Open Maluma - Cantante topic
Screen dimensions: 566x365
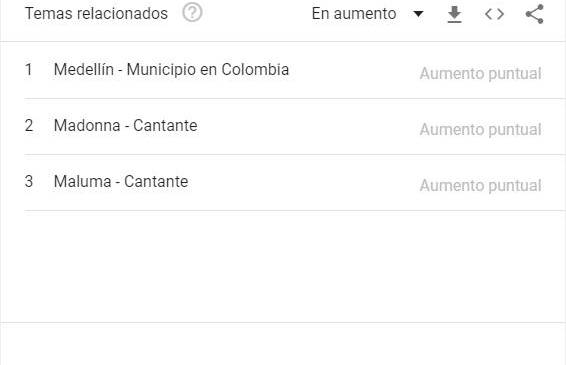pyautogui.click(x=121, y=182)
